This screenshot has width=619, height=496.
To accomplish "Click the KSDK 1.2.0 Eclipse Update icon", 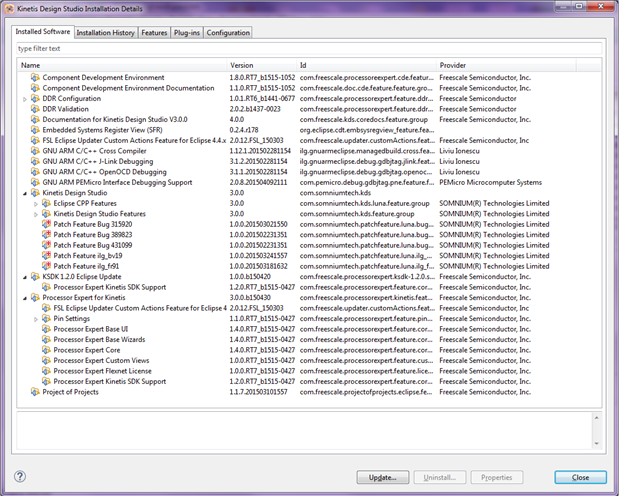I will pos(35,276).
